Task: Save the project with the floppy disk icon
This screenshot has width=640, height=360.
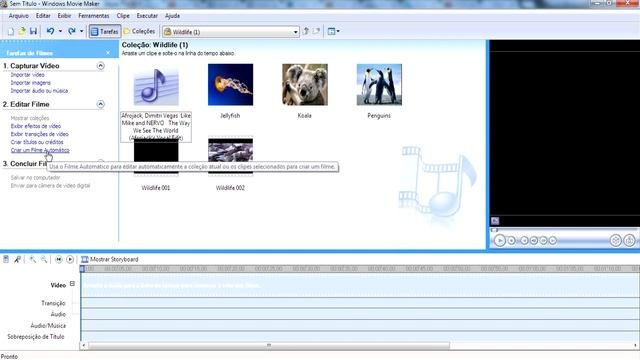Action: tap(33, 31)
